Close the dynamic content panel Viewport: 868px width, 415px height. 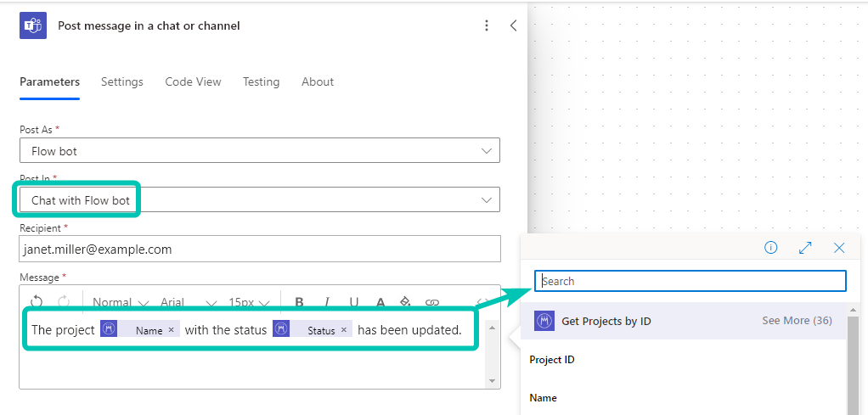point(839,247)
